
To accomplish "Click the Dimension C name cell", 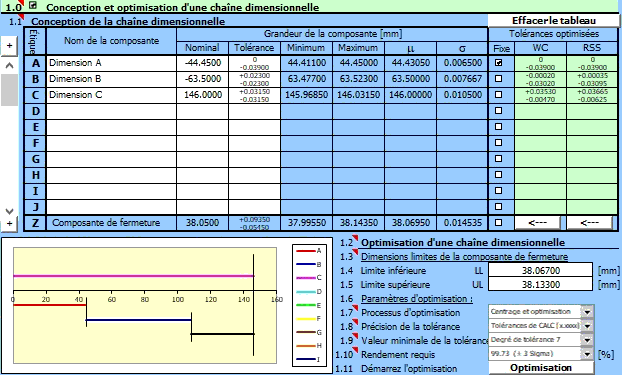I will pyautogui.click(x=111, y=95).
